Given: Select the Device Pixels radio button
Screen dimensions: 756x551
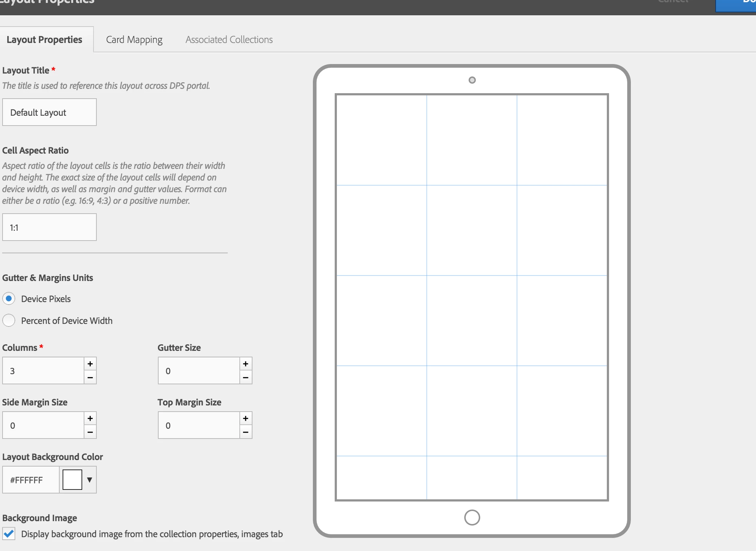Looking at the screenshot, I should coord(9,298).
